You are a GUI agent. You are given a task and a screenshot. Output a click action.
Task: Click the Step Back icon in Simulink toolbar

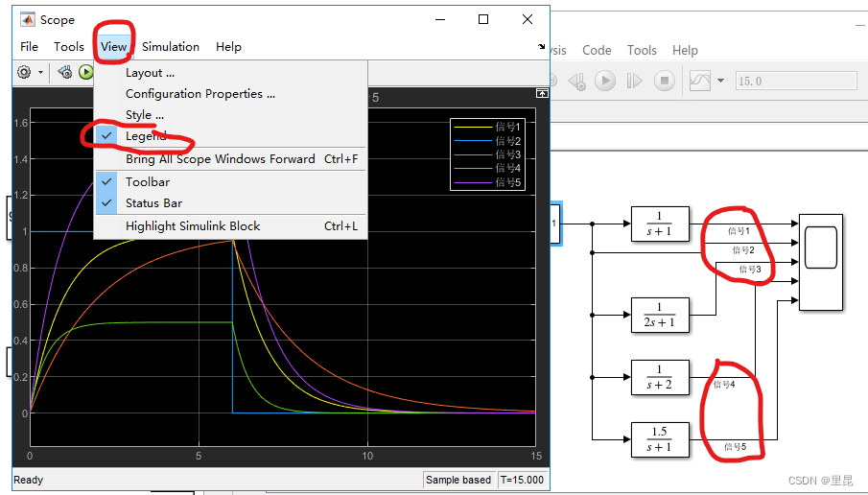tap(577, 82)
